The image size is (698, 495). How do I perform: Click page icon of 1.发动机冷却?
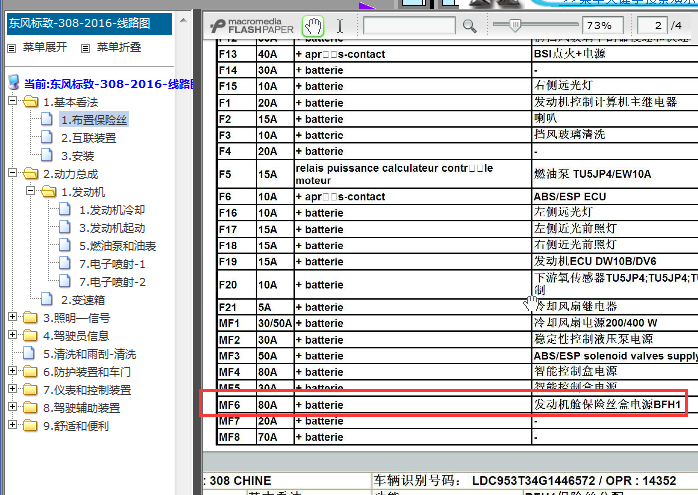pos(65,209)
